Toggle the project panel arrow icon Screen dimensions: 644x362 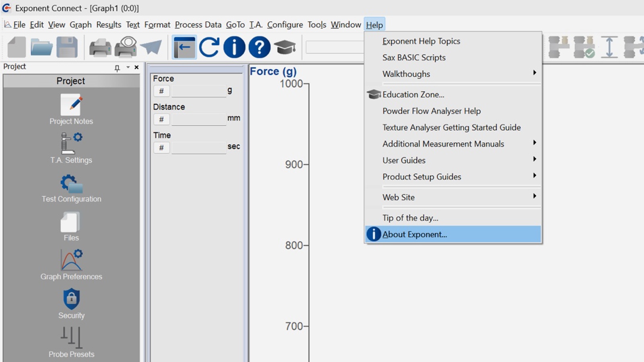pyautogui.click(x=184, y=47)
